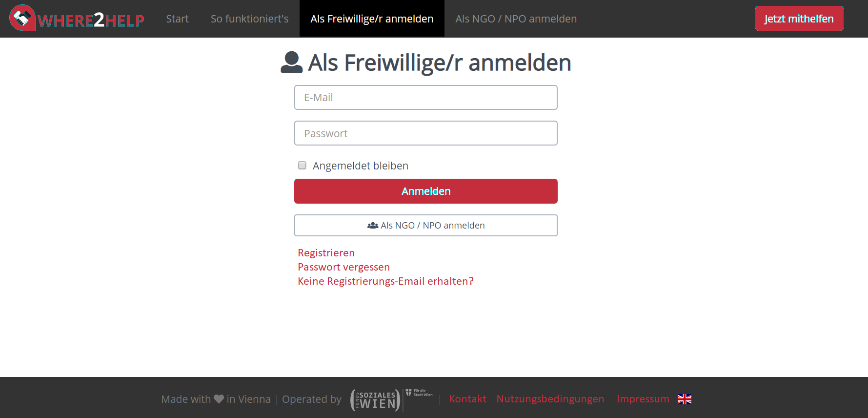Click the Fonds Soziales Wien logo
Viewport: 868px width, 418px height.
coord(375,399)
